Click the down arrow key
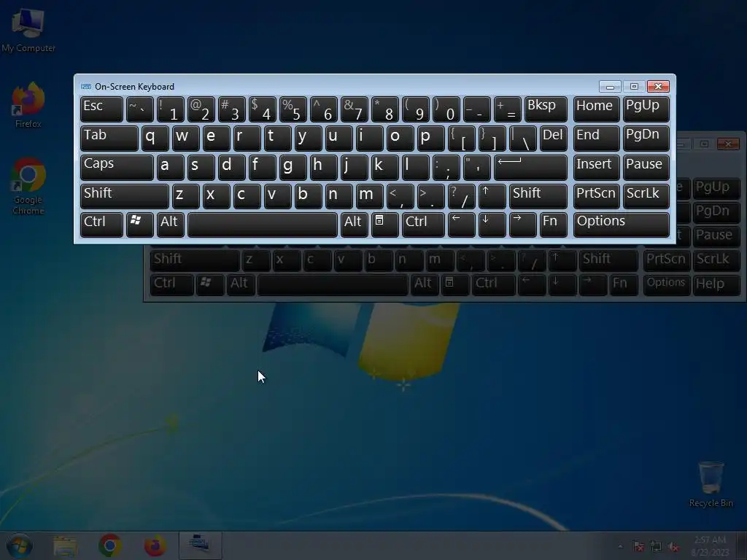 492,225
